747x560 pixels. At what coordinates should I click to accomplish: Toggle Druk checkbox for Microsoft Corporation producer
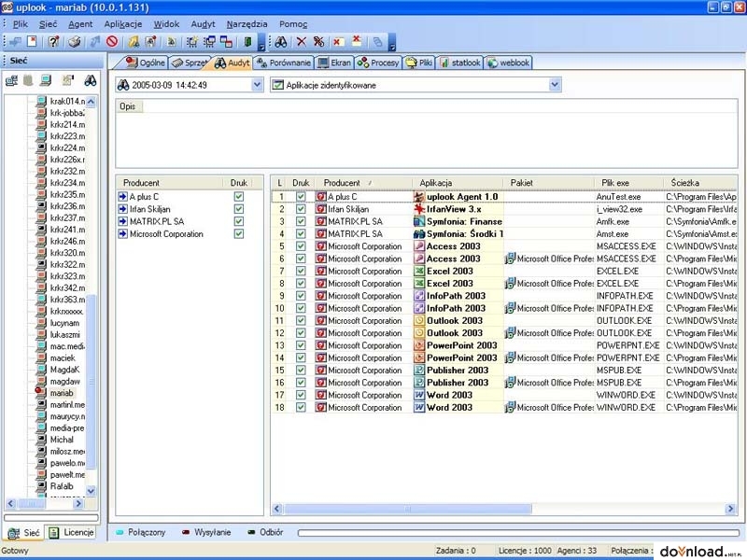coord(239,234)
